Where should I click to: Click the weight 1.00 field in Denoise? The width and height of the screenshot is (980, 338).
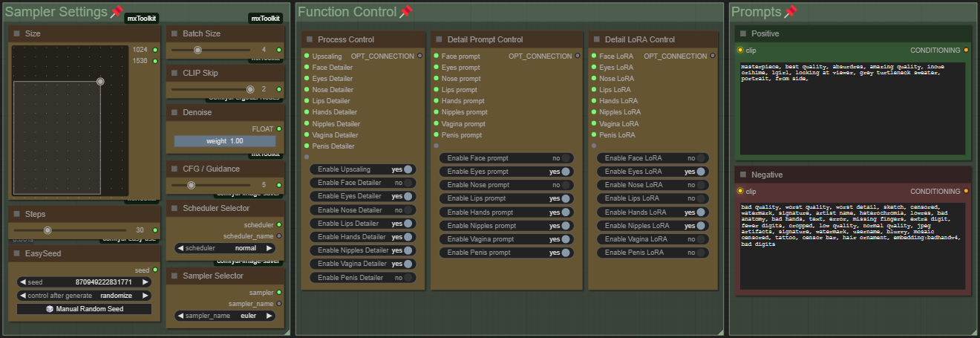(225, 141)
